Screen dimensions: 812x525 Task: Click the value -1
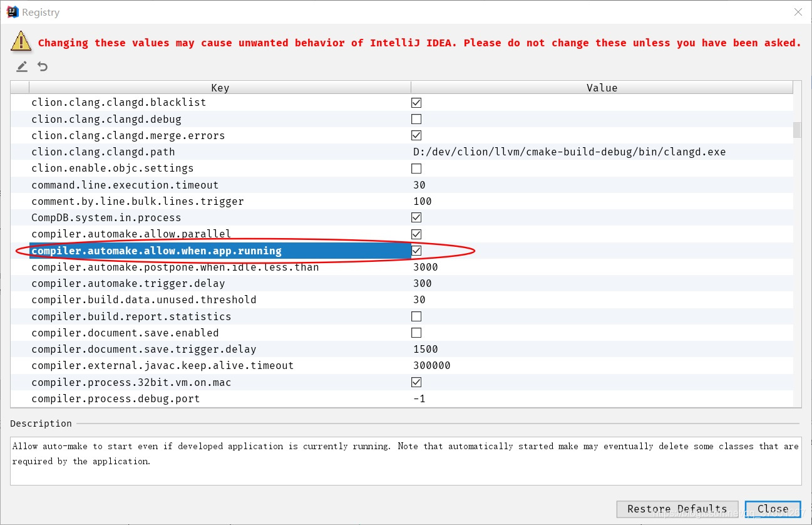point(419,398)
